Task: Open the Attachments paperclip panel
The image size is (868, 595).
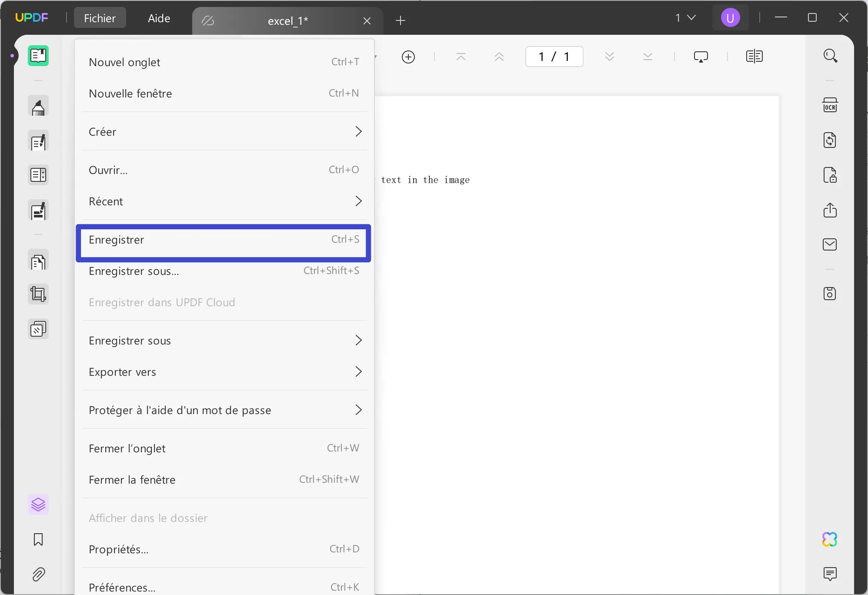Action: coord(38,574)
